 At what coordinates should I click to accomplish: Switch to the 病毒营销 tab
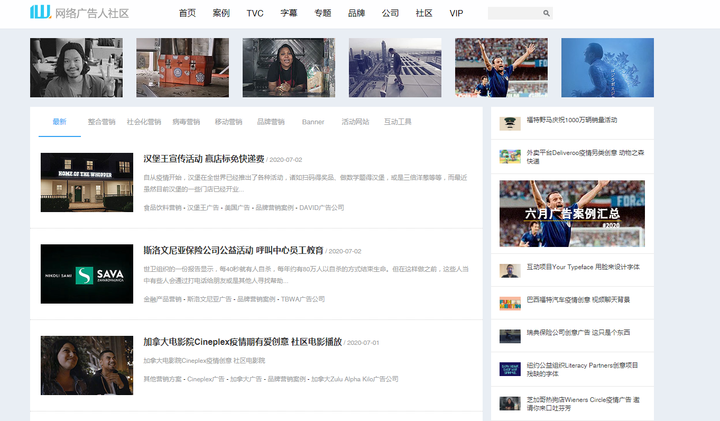pos(186,122)
